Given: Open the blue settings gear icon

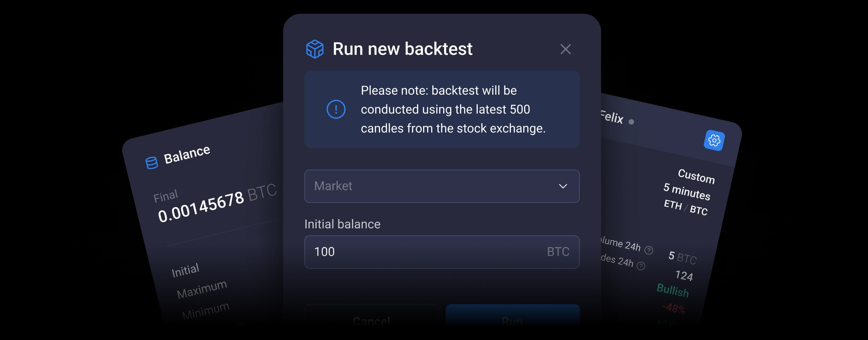Looking at the screenshot, I should click(714, 140).
